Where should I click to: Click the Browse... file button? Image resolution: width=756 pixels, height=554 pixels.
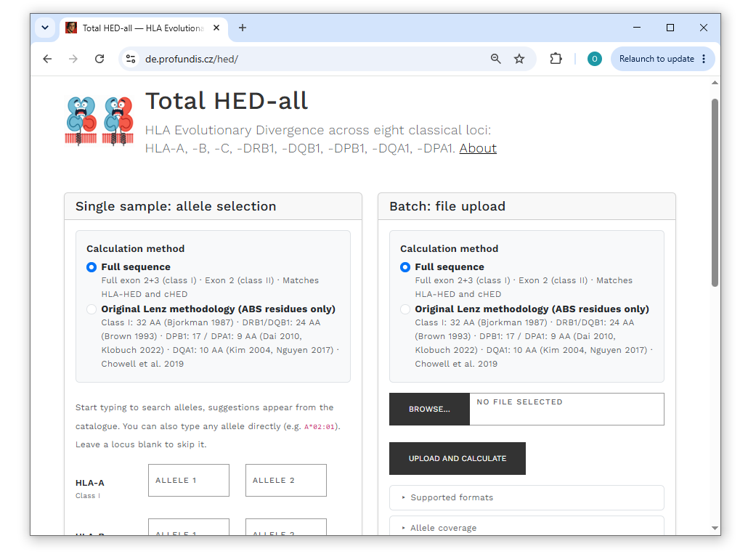430,410
